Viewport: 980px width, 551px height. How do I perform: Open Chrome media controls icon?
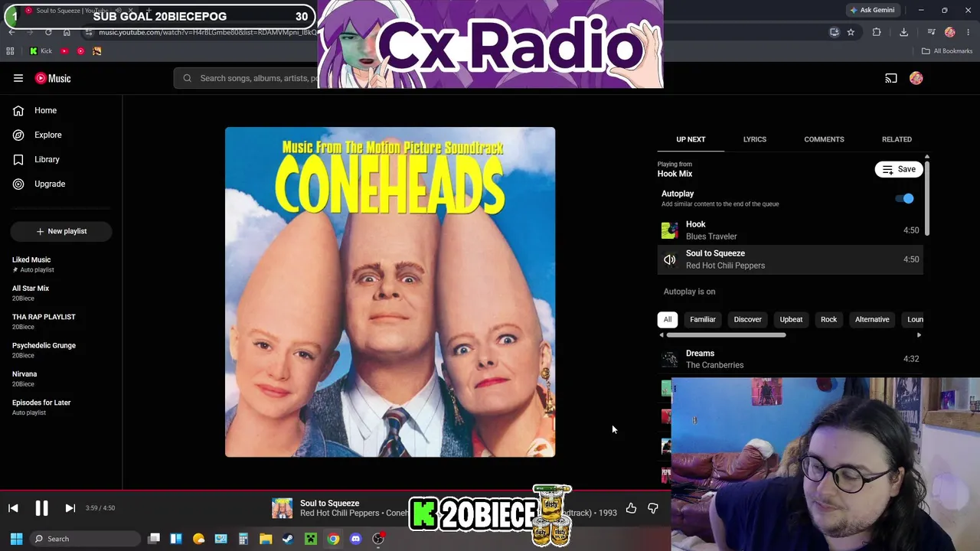pyautogui.click(x=931, y=32)
